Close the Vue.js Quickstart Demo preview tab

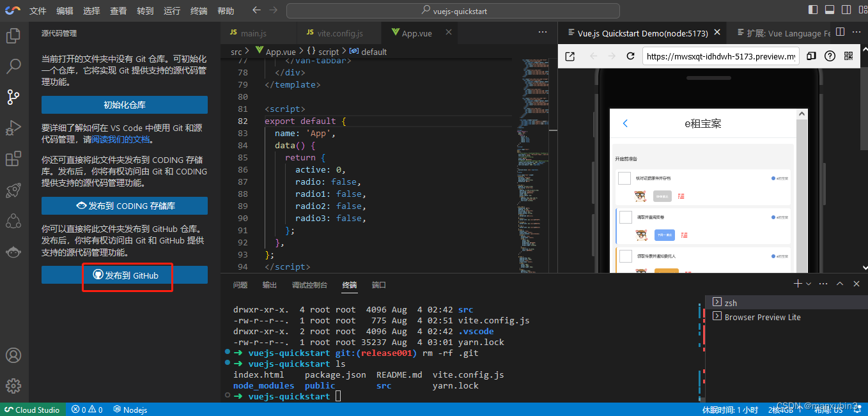click(717, 33)
